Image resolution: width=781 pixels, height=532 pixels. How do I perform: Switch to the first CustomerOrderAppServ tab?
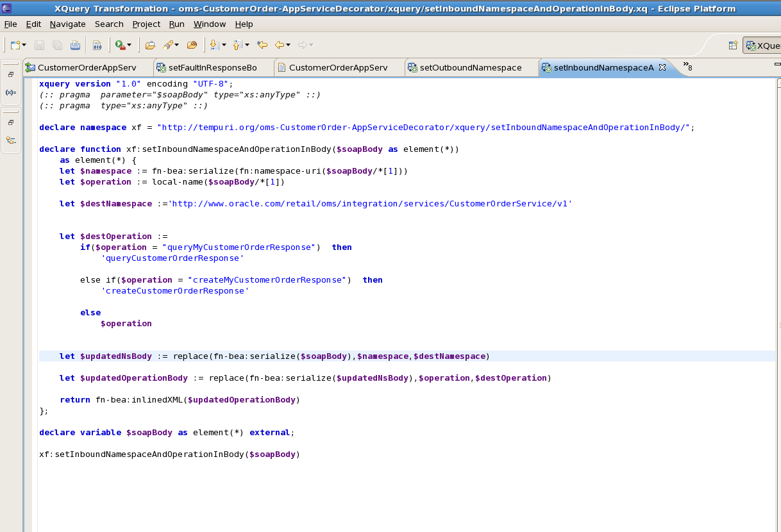[x=88, y=67]
